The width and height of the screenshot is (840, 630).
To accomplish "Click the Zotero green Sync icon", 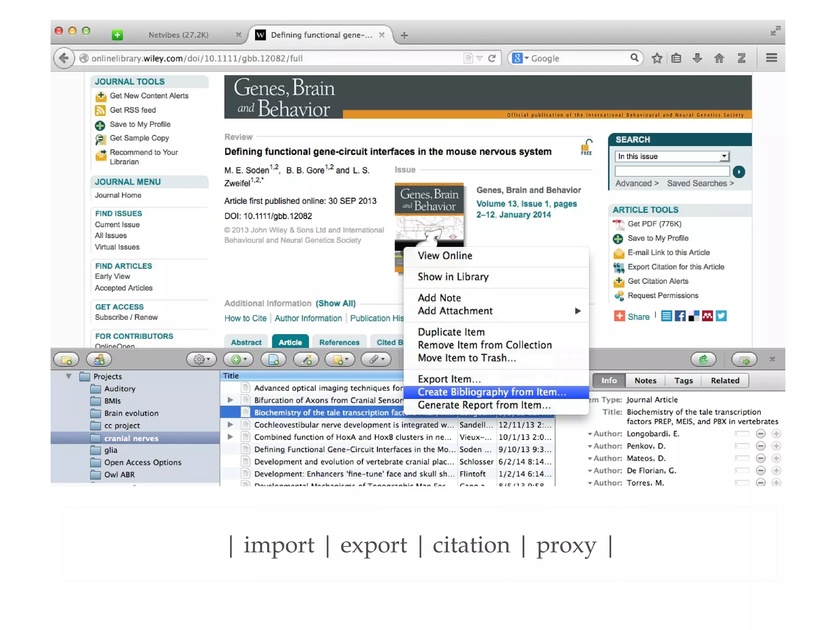I will coord(703,360).
